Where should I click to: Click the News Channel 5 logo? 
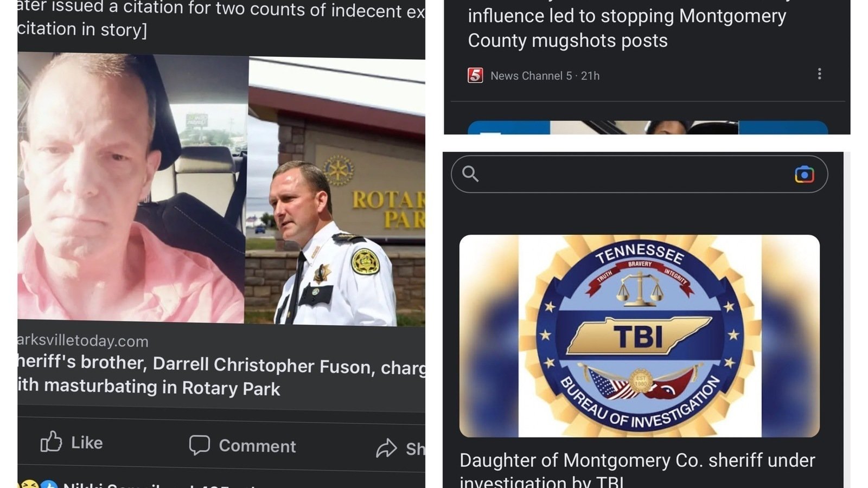(x=475, y=75)
